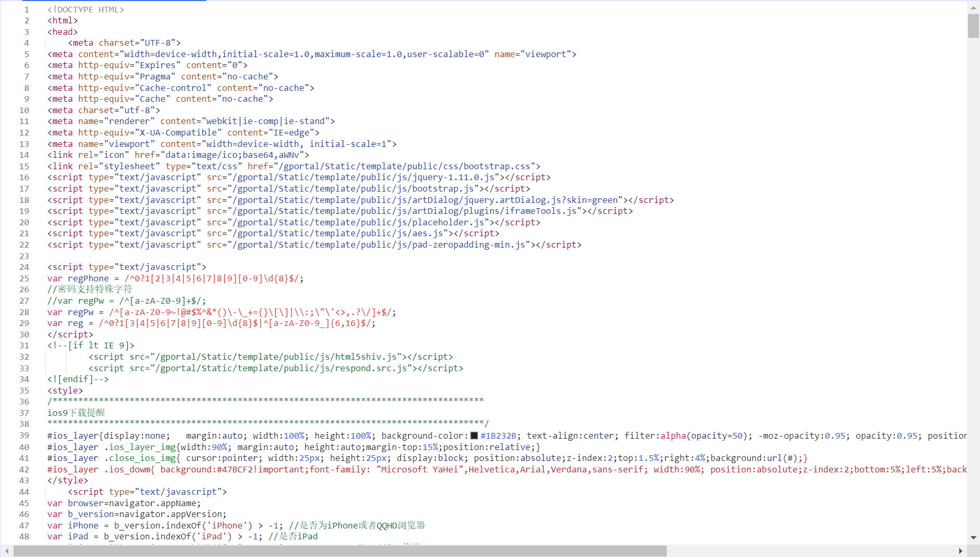Click line number 24 in the gutter

24,267
